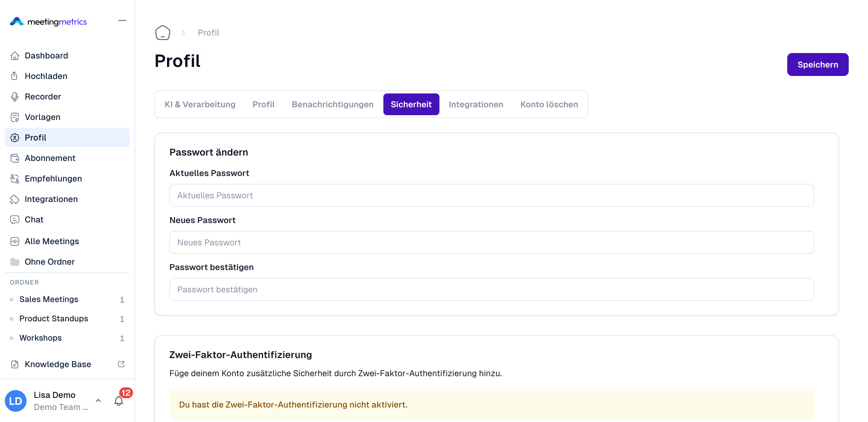Focus the Neues Passwort input field

[x=492, y=243]
